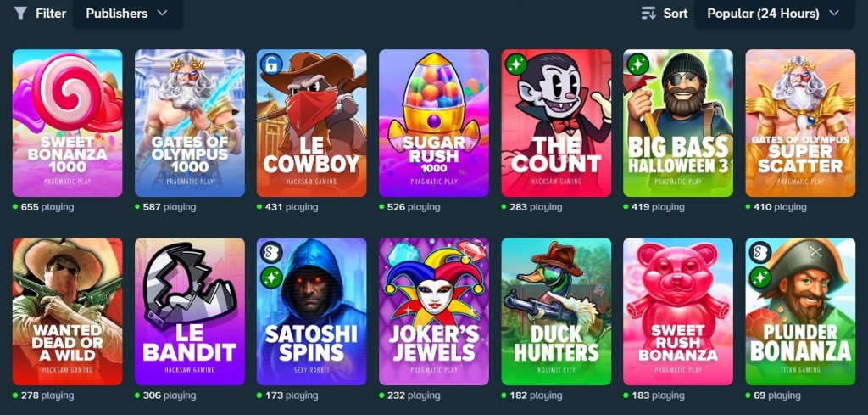The image size is (868, 415).
Task: Open Gates of Olympus Super Scatter
Action: click(800, 123)
